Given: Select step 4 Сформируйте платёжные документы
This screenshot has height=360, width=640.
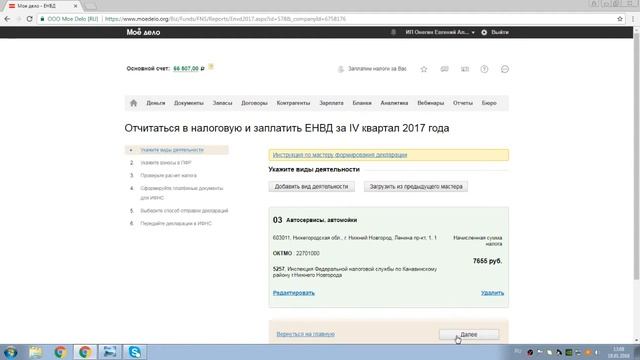Looking at the screenshot, I should [x=181, y=193].
